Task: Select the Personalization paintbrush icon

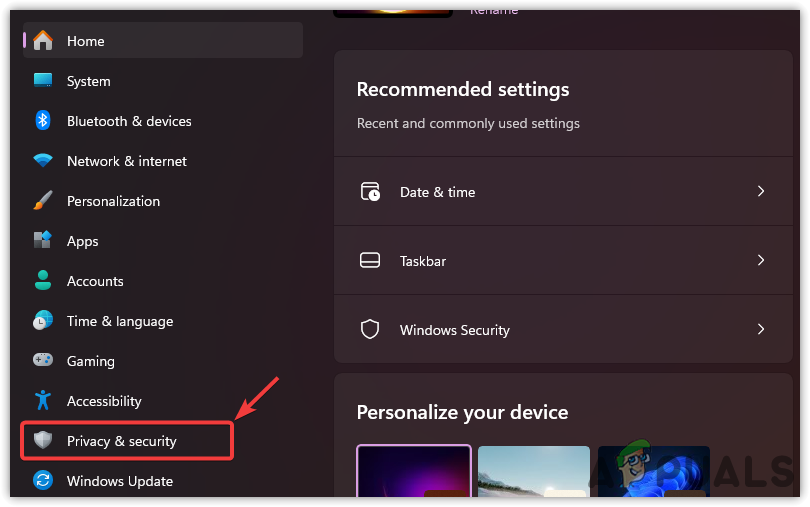Action: click(x=43, y=201)
